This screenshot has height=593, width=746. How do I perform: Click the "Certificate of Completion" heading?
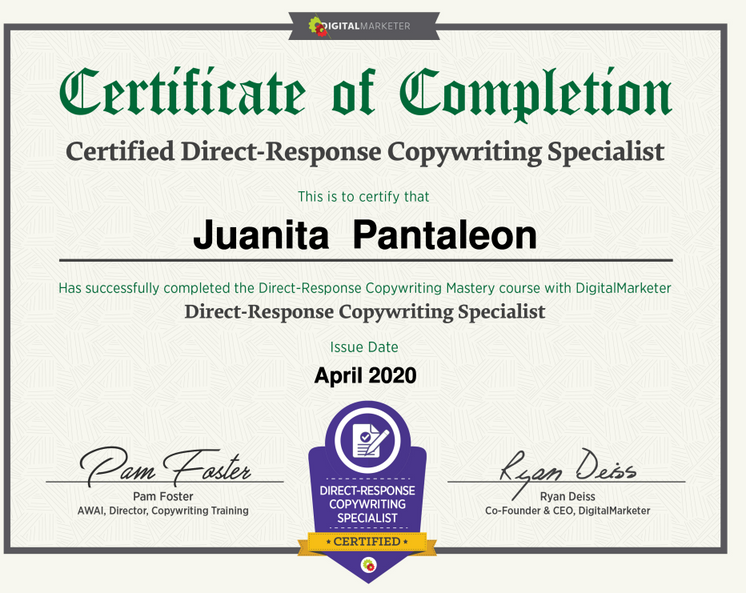click(x=365, y=93)
